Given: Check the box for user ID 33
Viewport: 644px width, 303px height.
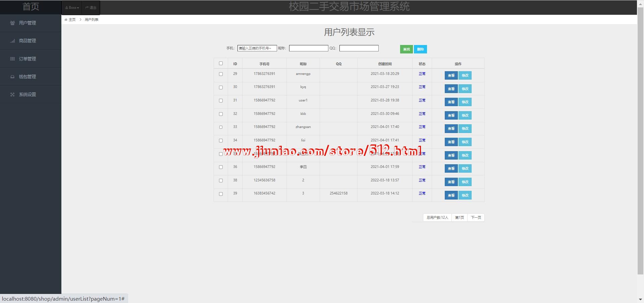Looking at the screenshot, I should [221, 127].
